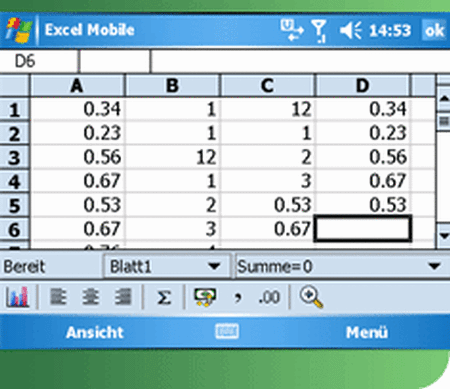This screenshot has width=450, height=389.
Task: Click cell B5 with value 2
Action: (x=172, y=205)
